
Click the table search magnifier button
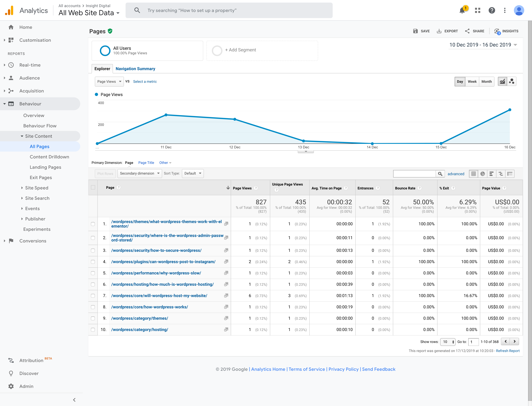[x=440, y=174]
